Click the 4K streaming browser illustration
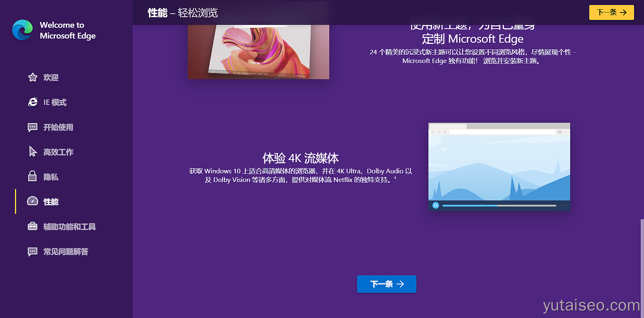The height and width of the screenshot is (318, 644). (x=499, y=167)
